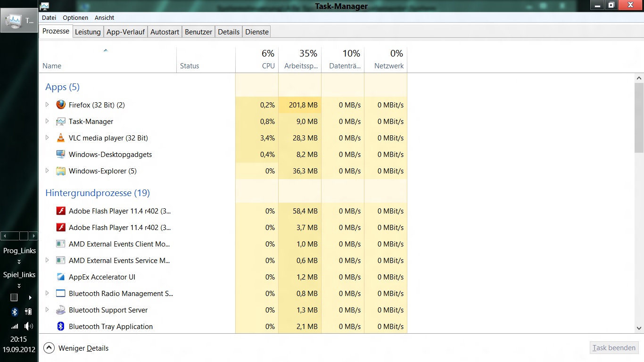Sort by the Status column header

coord(206,60)
